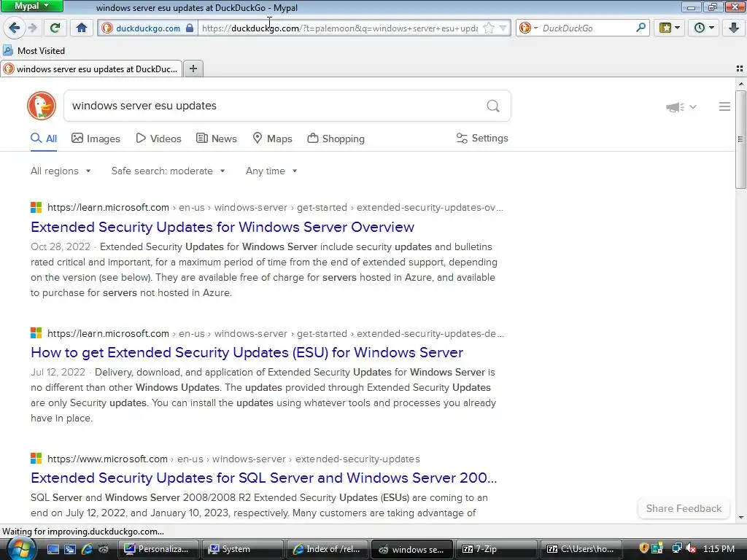
Task: Switch to the 7-Zip taskbar window
Action: [496, 549]
